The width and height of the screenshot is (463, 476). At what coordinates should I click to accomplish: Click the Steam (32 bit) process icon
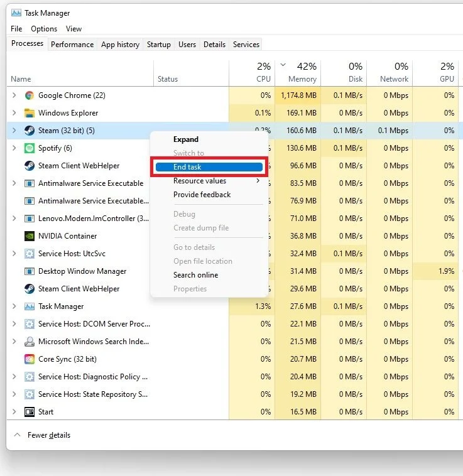[x=30, y=131]
